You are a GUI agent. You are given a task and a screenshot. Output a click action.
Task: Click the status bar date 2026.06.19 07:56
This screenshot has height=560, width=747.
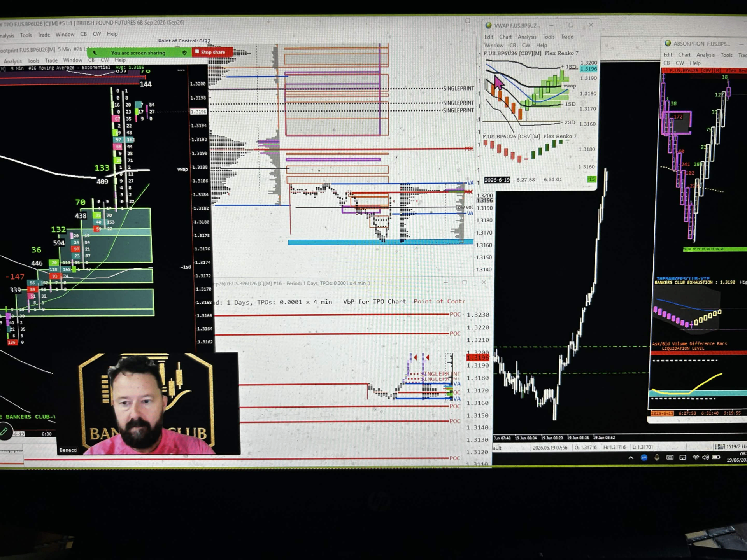550,448
